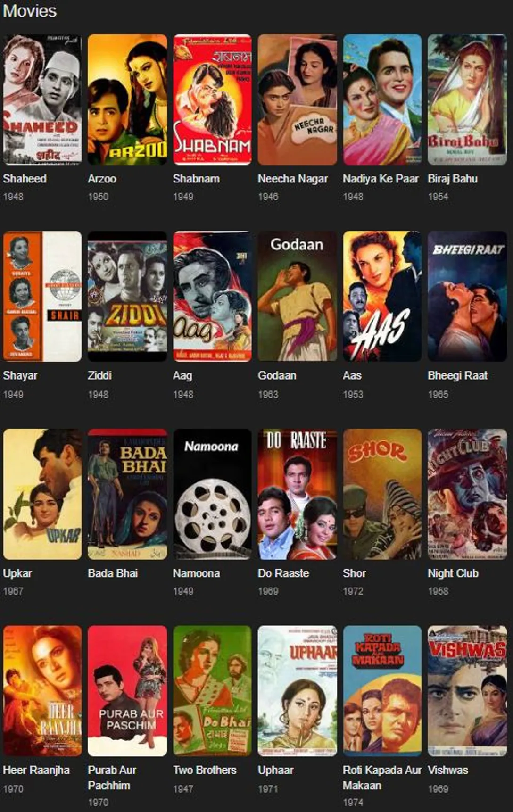Screen dimensions: 513x812
Task: Select the Ziddi movie poster
Action: pyautogui.click(x=127, y=296)
